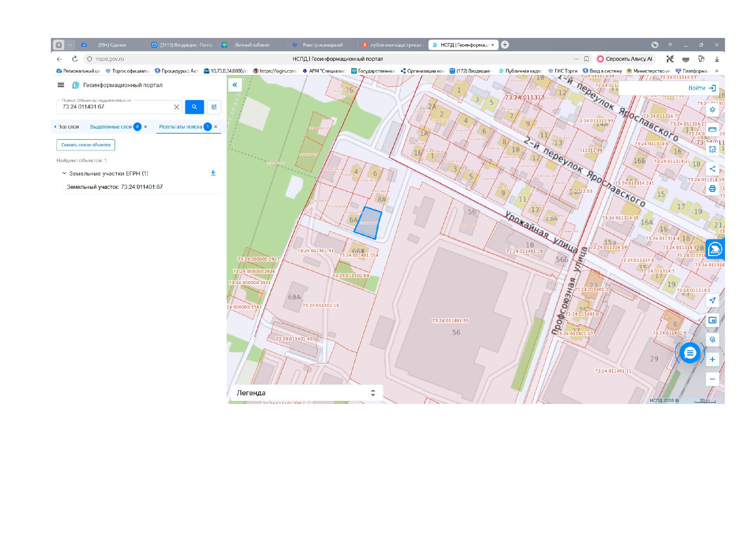Open the map layers icon
756x535 pixels.
click(x=712, y=110)
